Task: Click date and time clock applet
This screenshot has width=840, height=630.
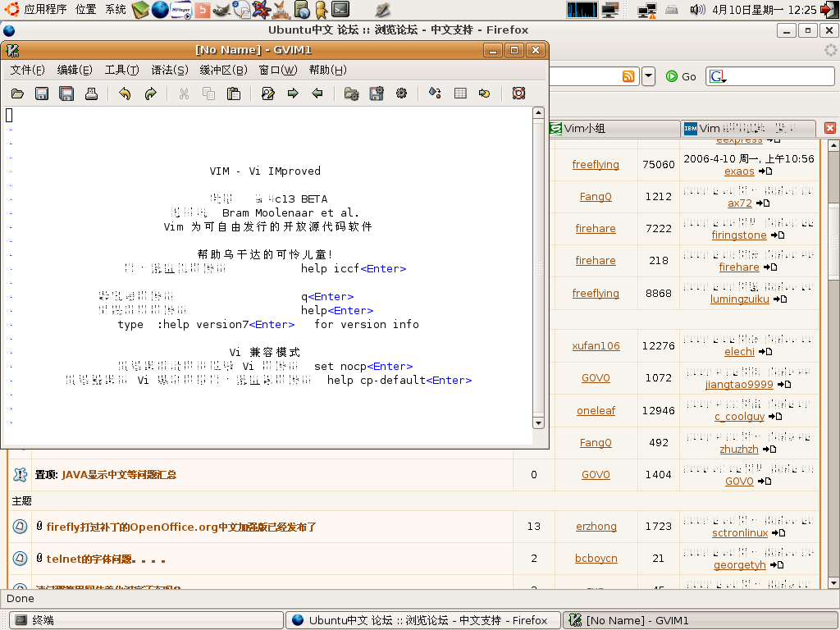Action: pyautogui.click(x=764, y=10)
